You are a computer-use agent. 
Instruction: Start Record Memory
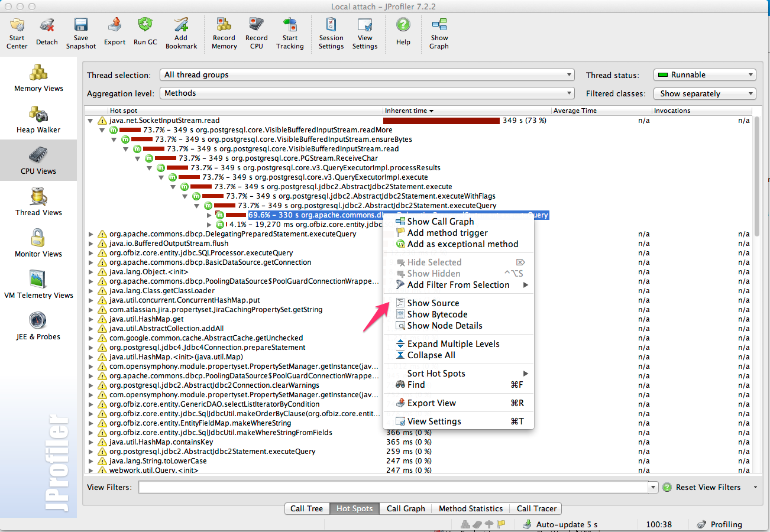click(x=224, y=33)
